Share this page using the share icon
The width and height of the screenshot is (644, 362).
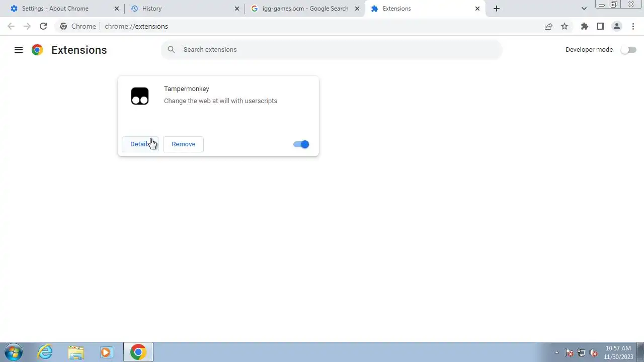click(548, 26)
